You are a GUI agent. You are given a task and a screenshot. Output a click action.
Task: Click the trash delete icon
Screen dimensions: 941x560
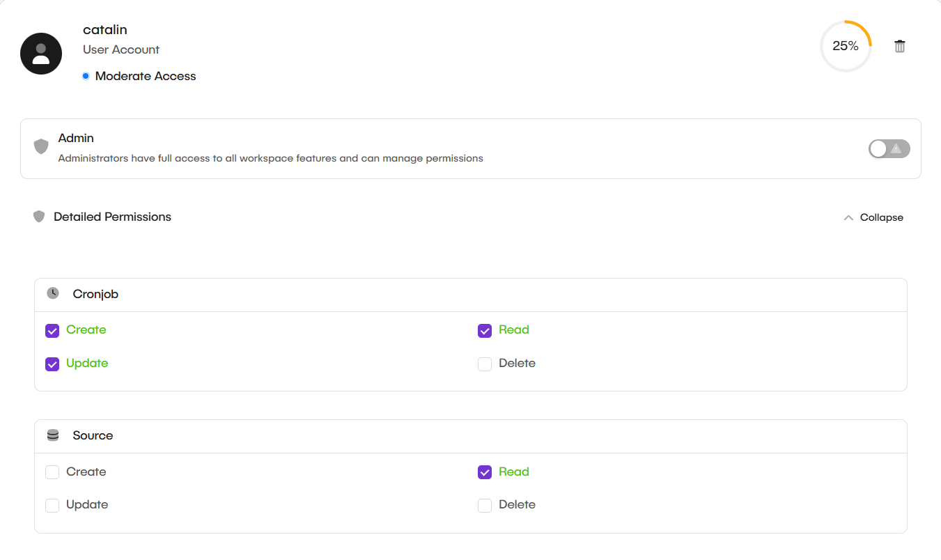pyautogui.click(x=899, y=45)
